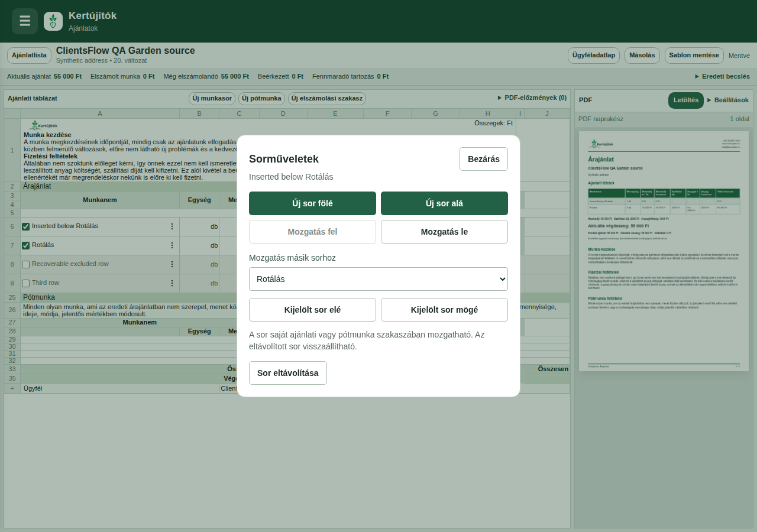This screenshot has width=757, height=532.
Task: Go back to Ajánlatlista
Action: [29, 56]
